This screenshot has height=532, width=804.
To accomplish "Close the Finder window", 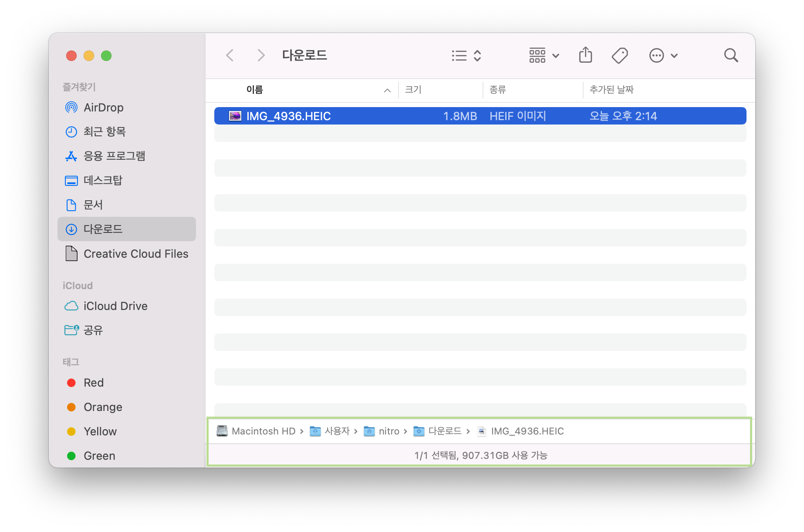I will pos(71,56).
